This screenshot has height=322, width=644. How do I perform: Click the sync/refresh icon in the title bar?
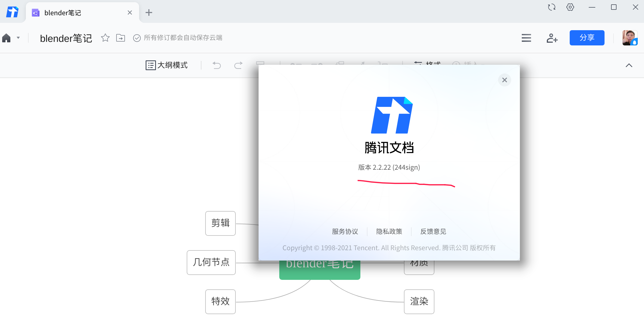tap(551, 7)
